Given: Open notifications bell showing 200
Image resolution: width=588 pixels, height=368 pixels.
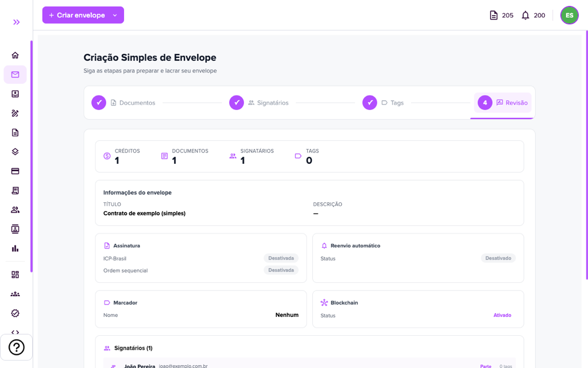Looking at the screenshot, I should 533,16.
